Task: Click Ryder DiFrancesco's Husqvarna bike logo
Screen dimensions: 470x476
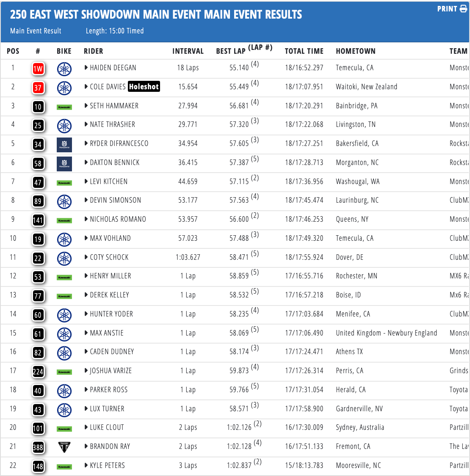Action: tap(64, 145)
